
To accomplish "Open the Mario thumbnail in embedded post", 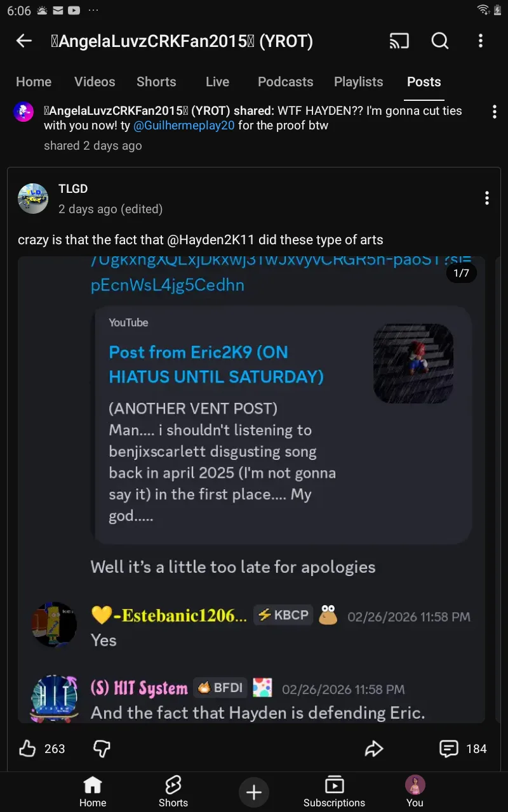I will coord(413,363).
